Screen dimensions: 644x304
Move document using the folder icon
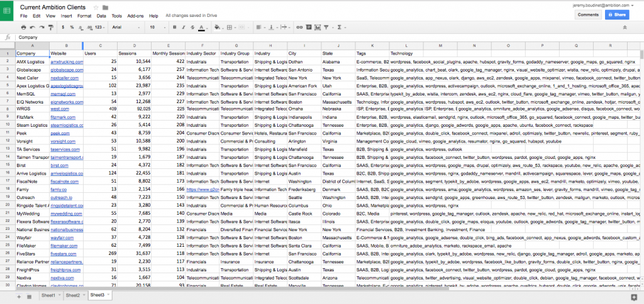(106, 8)
